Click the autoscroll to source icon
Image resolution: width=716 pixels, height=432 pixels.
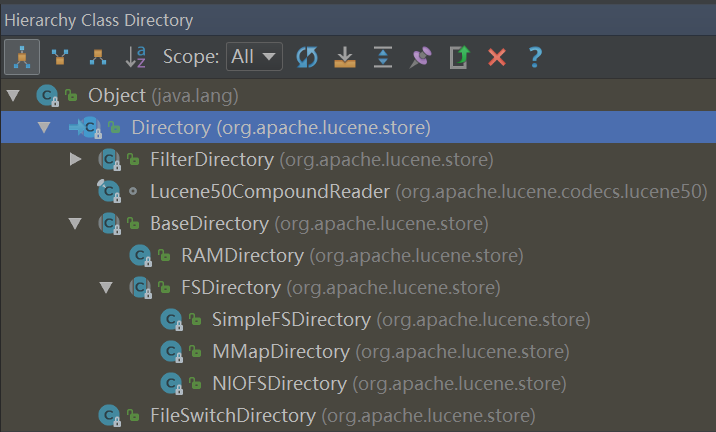click(344, 57)
